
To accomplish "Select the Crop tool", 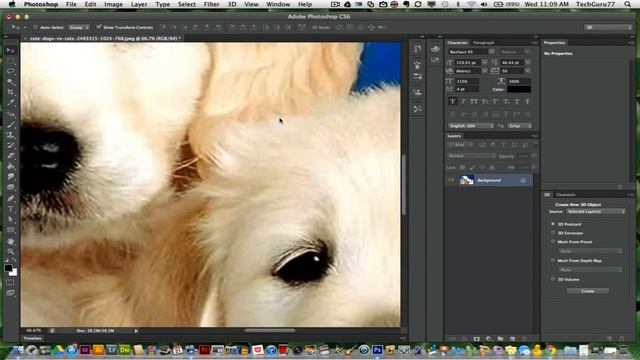I will [11, 93].
